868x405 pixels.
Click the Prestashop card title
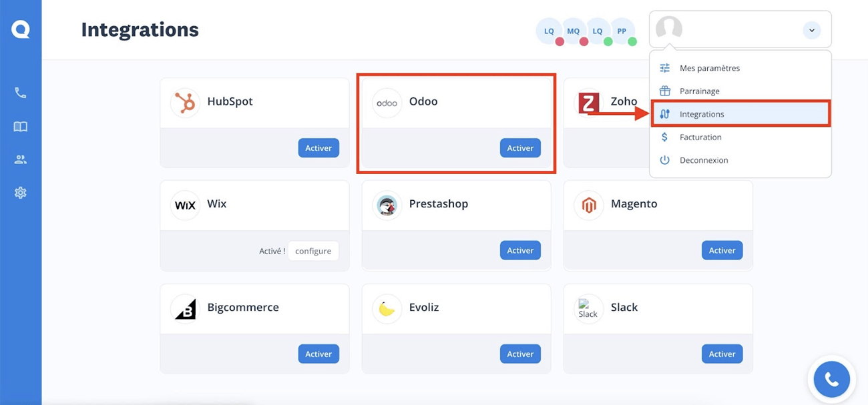tap(439, 204)
